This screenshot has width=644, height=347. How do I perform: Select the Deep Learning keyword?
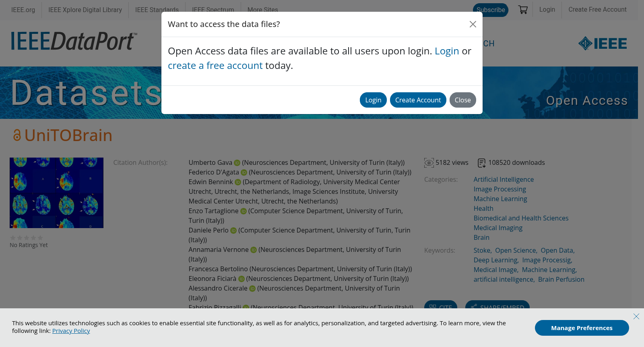[496, 260]
